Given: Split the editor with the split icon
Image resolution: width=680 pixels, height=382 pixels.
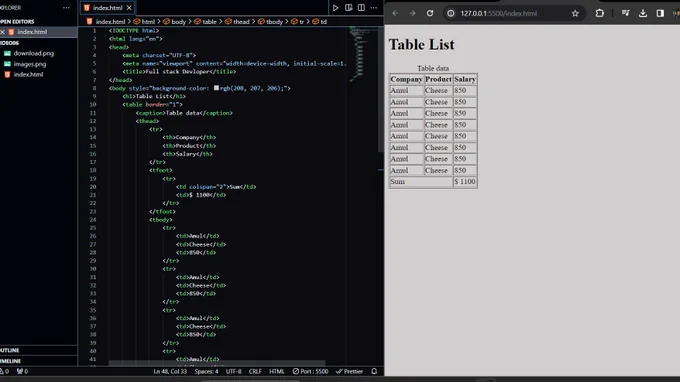Looking at the screenshot, I should (361, 8).
